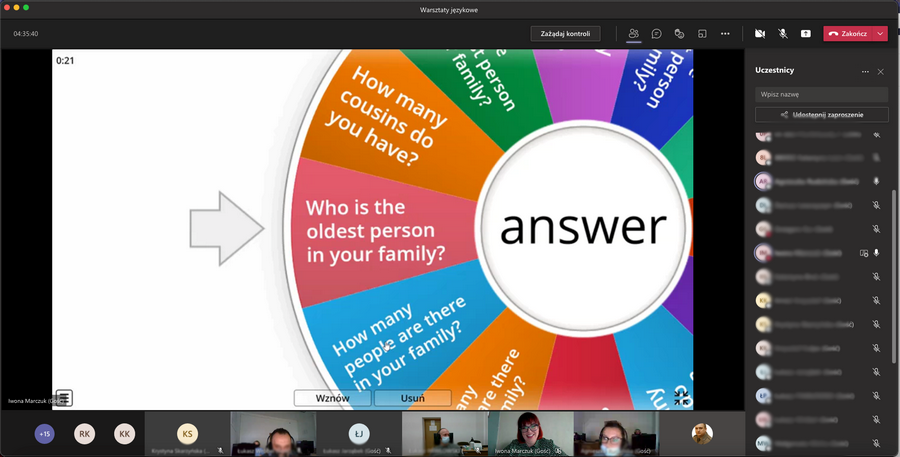Open share content tray icon
Viewport: 900px width, 457px height.
[806, 33]
